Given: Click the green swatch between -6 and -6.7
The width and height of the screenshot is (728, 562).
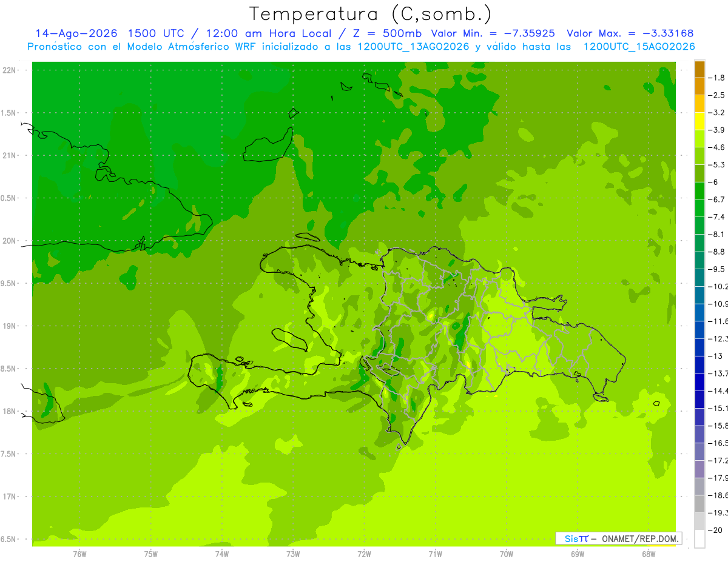Looking at the screenshot, I should point(699,191).
